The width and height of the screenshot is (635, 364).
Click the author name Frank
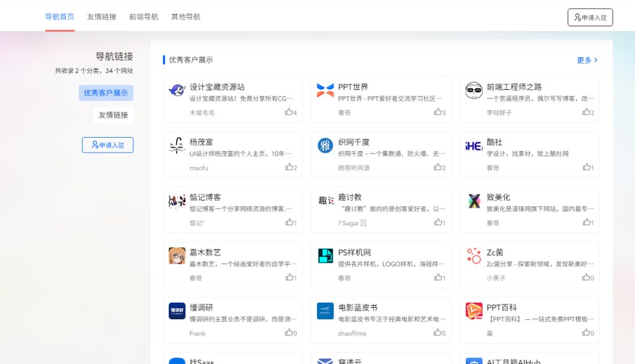pos(197,333)
